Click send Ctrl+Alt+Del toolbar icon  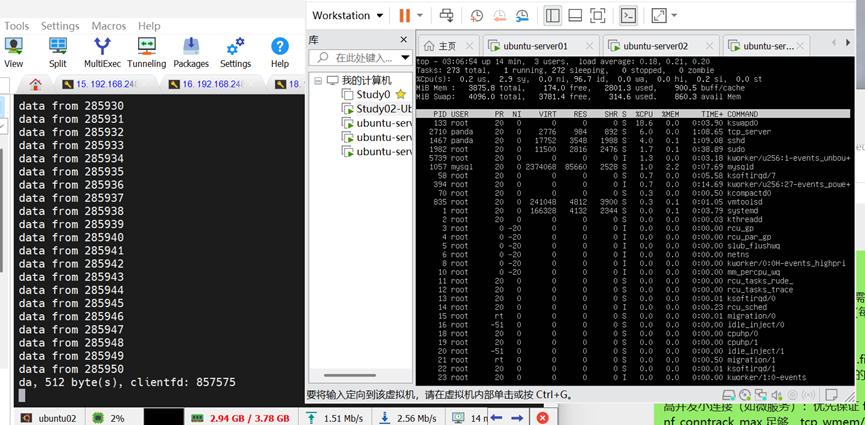(x=447, y=16)
